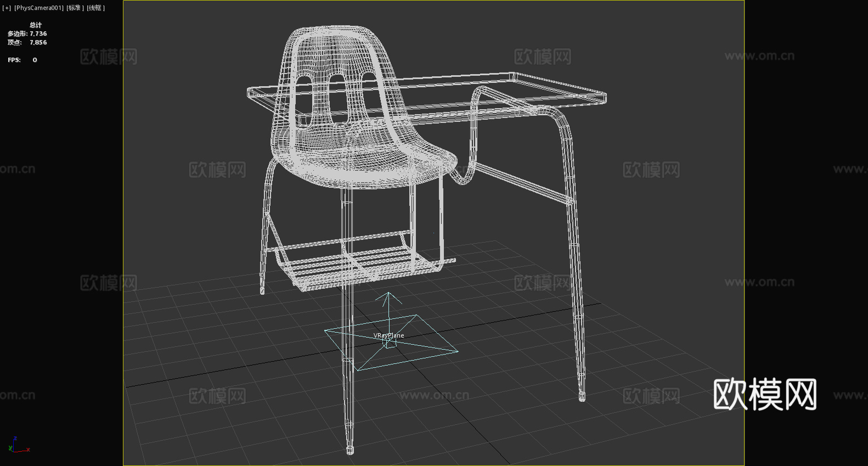Click the 多边形 7,736 polygon count statistic
This screenshot has width=868, height=466.
[27, 33]
